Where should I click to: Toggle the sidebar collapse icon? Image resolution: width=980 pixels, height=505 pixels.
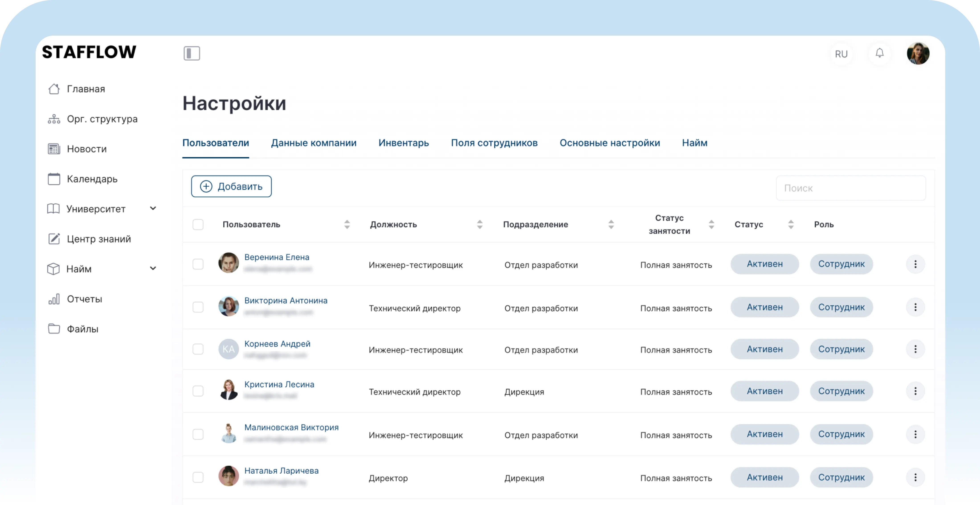[191, 53]
